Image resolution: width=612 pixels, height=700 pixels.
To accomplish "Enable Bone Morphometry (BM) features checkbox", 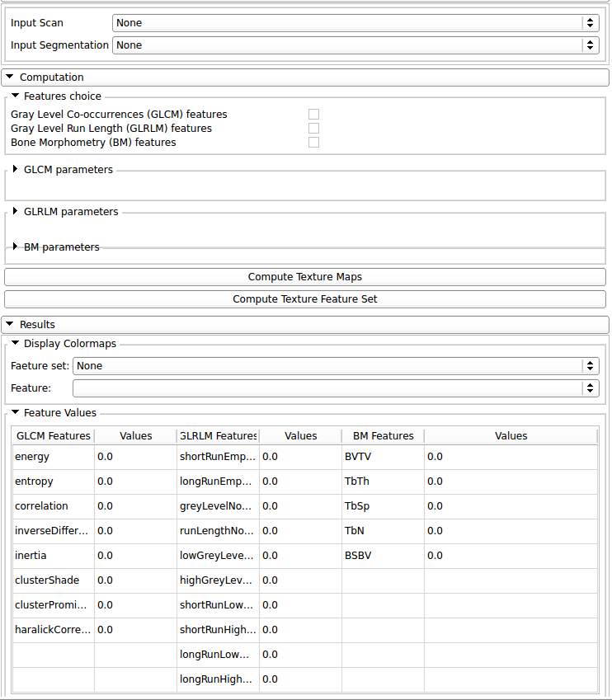I will [x=313, y=143].
